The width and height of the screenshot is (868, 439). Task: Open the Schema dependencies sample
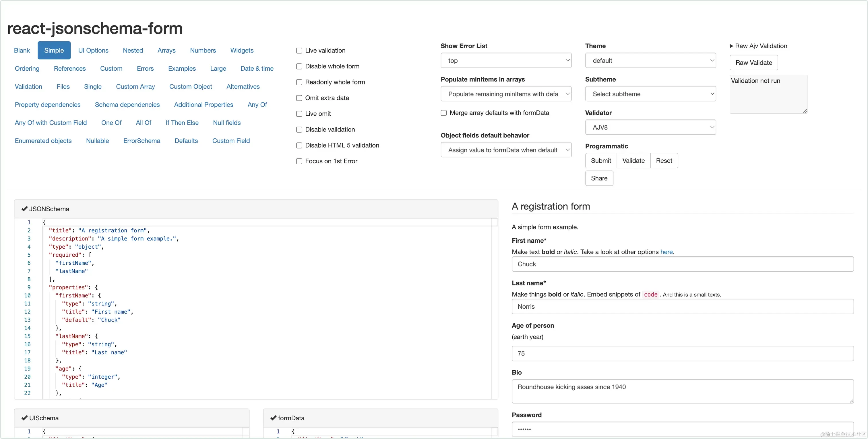[x=127, y=105]
